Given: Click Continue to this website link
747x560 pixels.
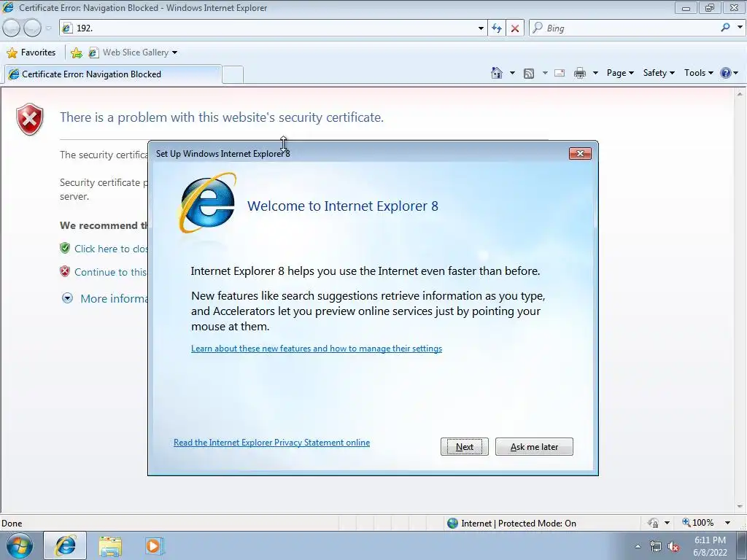Looking at the screenshot, I should [111, 272].
